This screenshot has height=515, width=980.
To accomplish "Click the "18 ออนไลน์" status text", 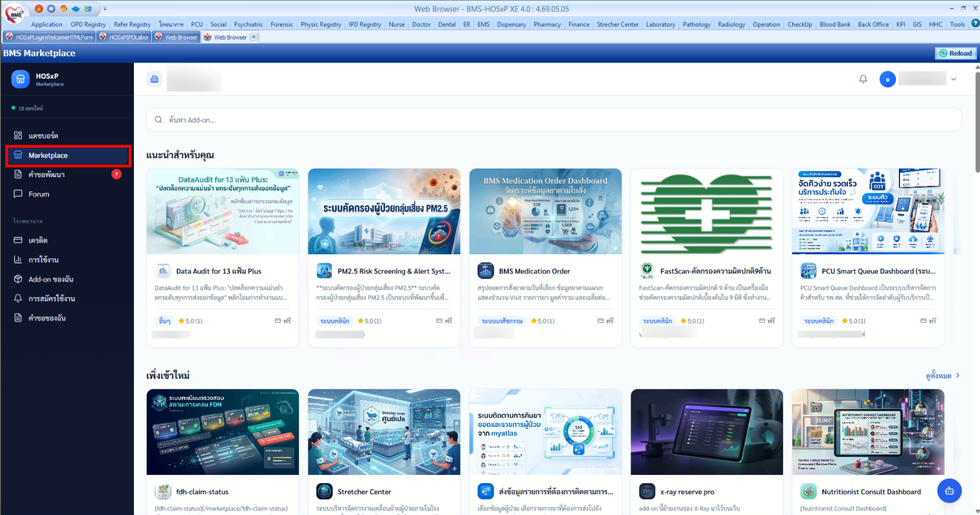I will [x=30, y=108].
